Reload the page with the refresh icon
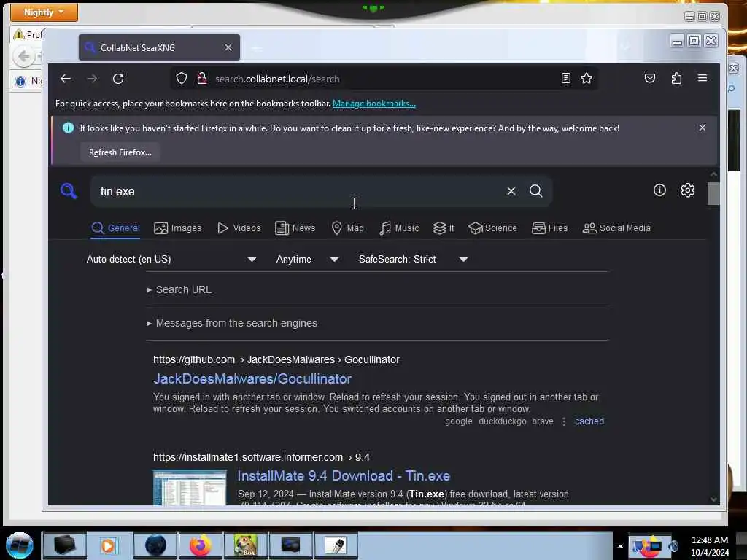Viewport: 747px width, 560px height. (x=118, y=79)
